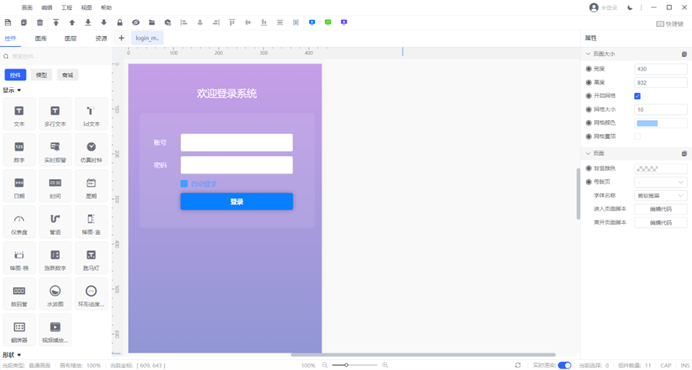
Task: Select the 日期 date widget
Action: tap(19, 186)
